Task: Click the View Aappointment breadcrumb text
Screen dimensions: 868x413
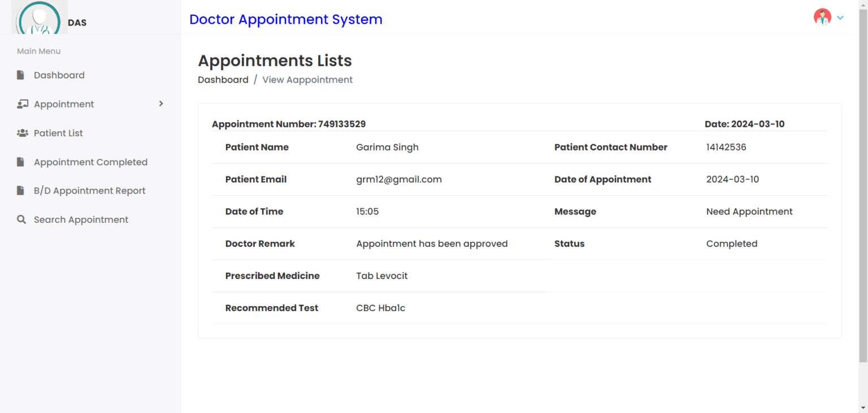Action: pos(307,79)
